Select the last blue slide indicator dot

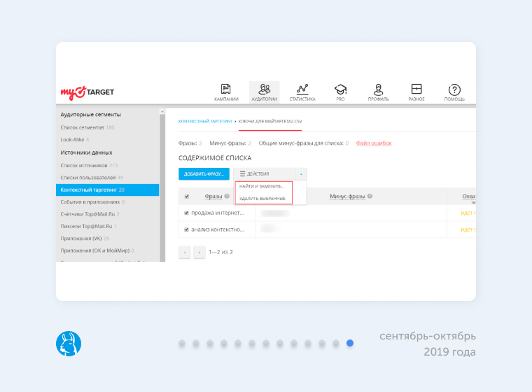point(350,343)
